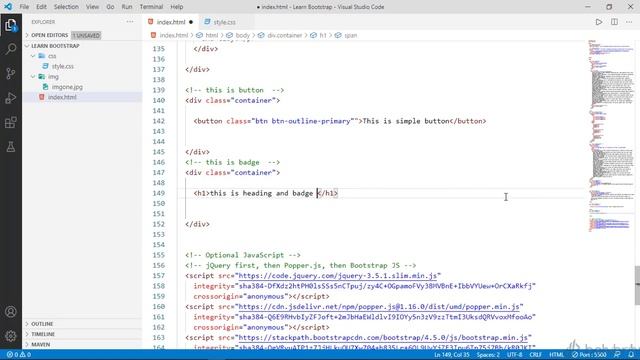Open the Run menu
Viewport: 640px width, 360px height.
127,7
